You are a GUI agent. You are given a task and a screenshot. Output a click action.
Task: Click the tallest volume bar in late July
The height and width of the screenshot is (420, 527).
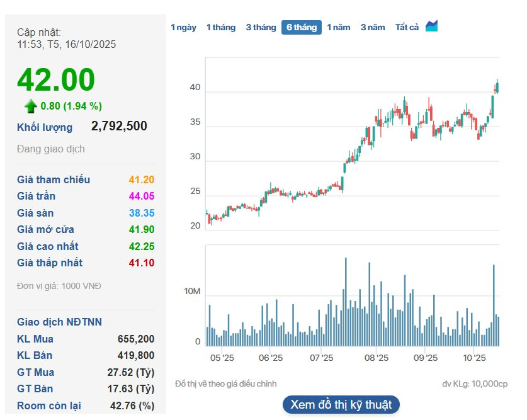coord(346,302)
